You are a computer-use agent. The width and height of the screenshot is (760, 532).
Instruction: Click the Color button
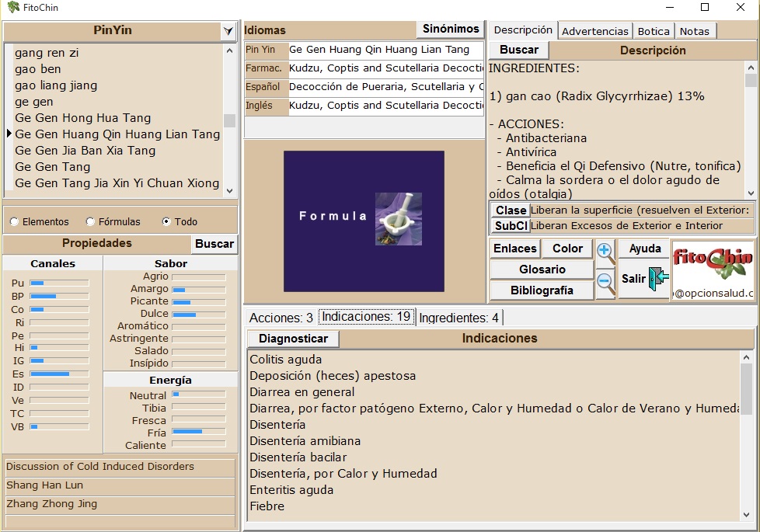567,249
